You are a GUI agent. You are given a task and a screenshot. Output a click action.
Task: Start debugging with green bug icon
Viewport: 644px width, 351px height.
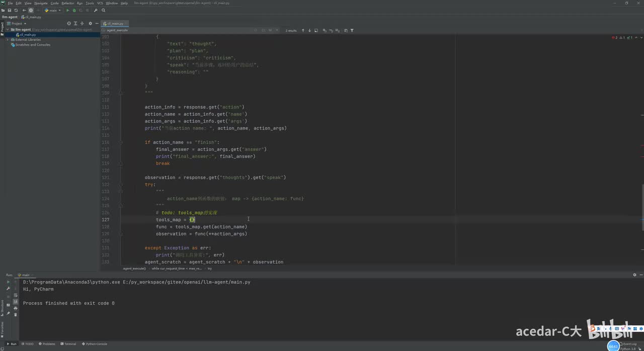click(x=74, y=10)
